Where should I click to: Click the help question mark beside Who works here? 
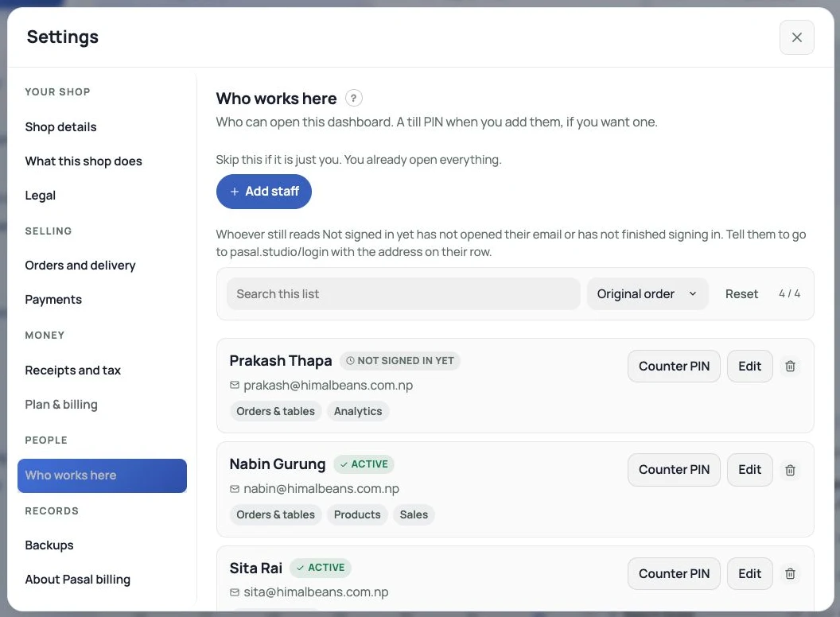[353, 99]
